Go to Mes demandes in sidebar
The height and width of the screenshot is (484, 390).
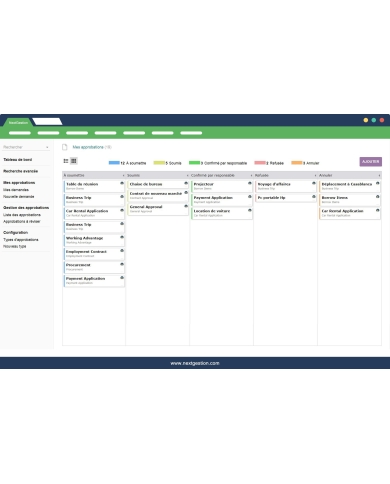click(16, 190)
